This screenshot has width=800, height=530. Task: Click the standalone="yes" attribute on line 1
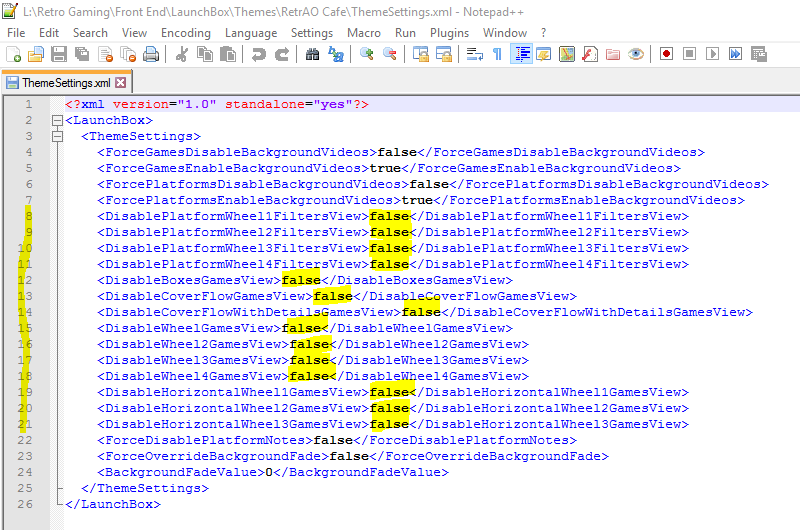coord(289,104)
